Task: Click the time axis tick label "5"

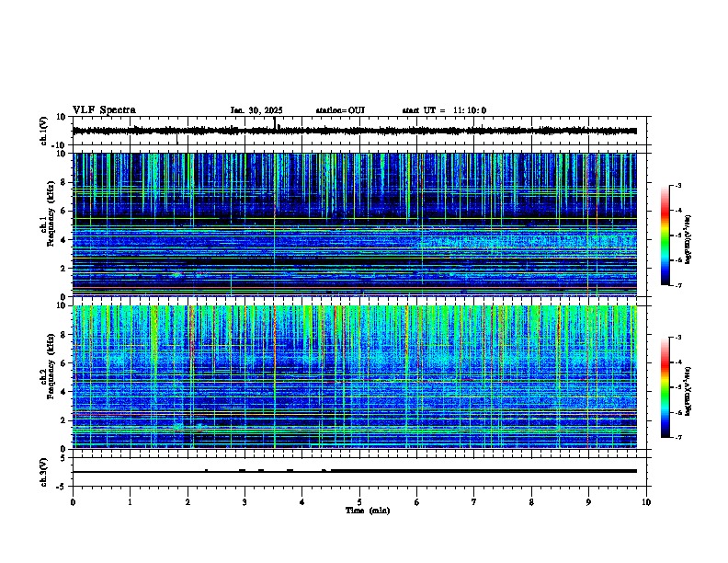Action: [x=359, y=502]
